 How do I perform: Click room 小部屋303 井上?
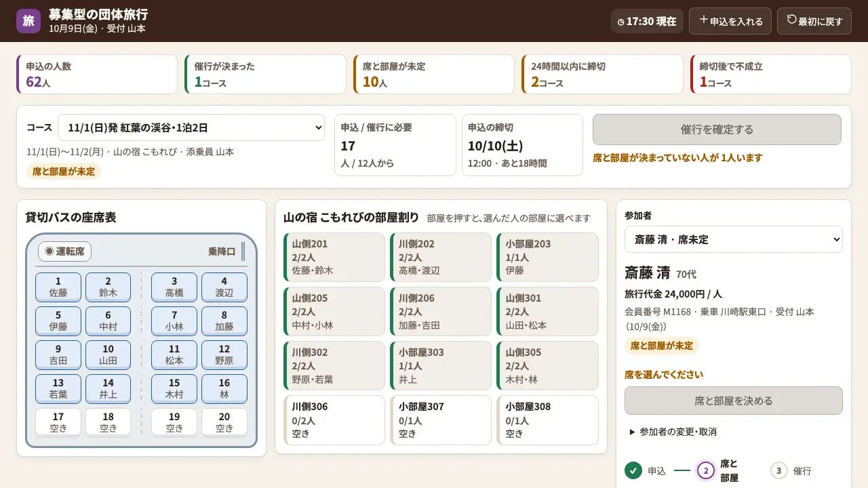tap(441, 366)
